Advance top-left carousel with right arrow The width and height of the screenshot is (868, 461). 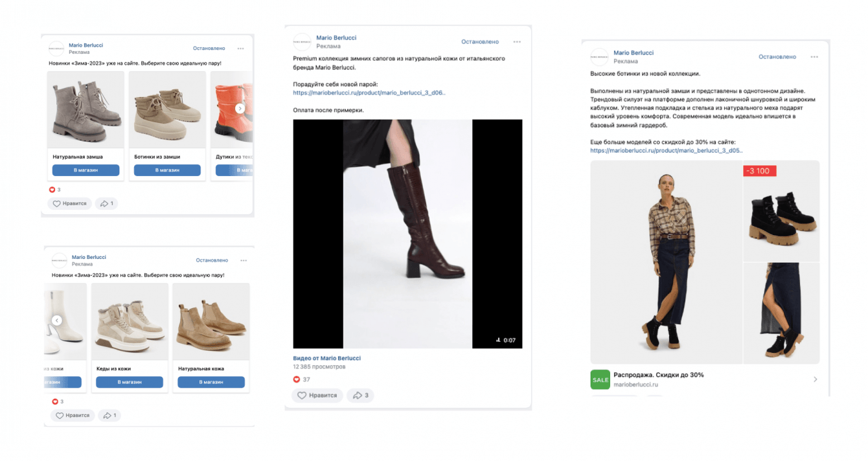click(240, 109)
